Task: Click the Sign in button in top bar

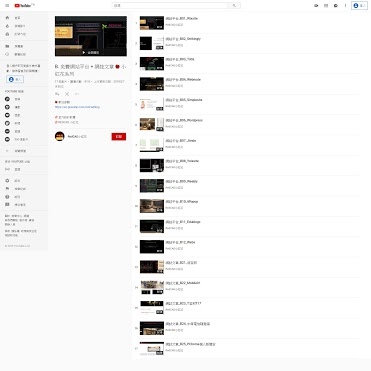Action: [360, 6]
